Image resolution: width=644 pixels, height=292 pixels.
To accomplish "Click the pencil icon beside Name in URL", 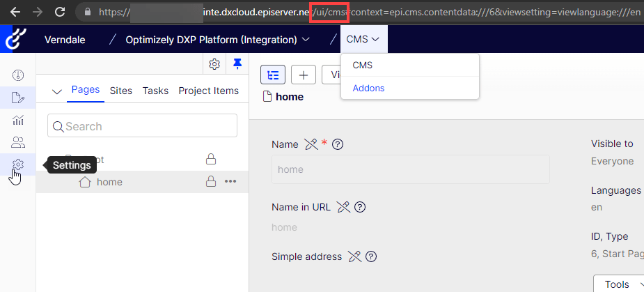I will pos(343,207).
